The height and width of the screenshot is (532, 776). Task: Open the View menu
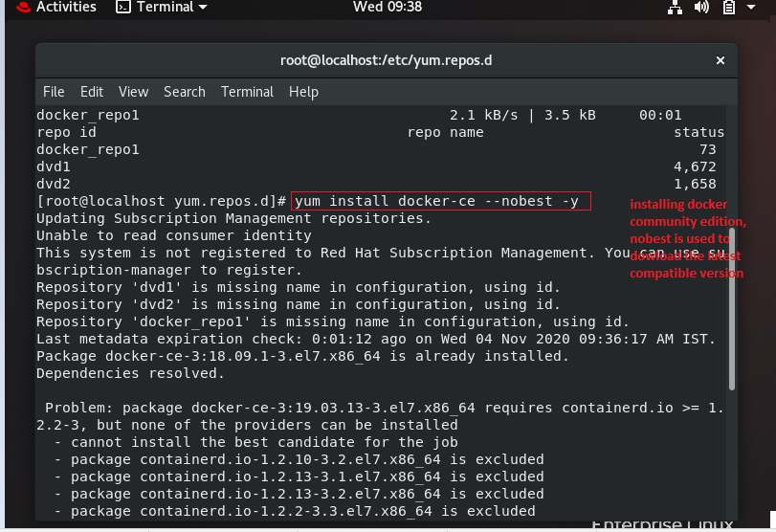coord(133,92)
